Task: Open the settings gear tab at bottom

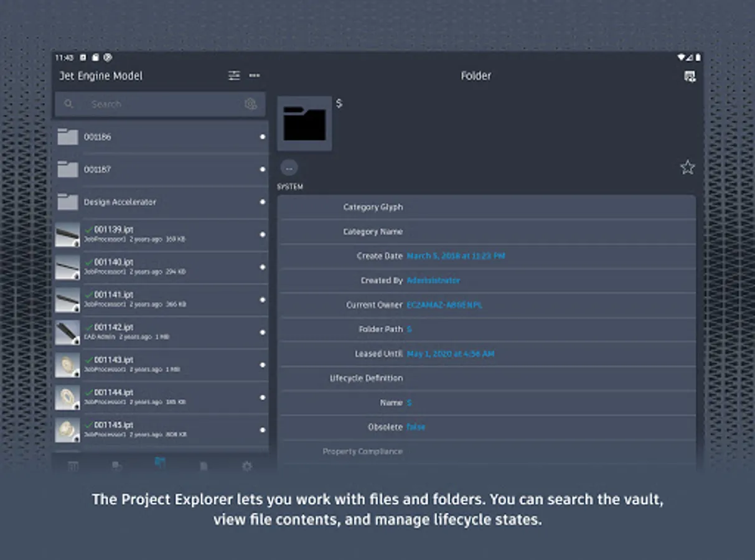Action: tap(246, 465)
